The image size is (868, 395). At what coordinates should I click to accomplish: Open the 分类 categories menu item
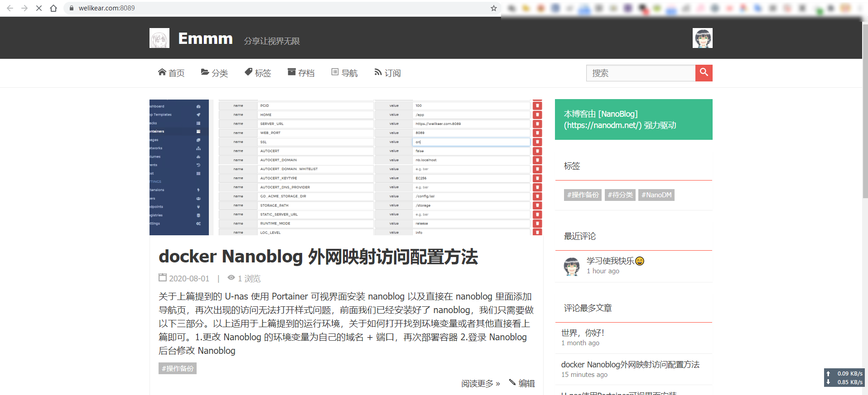tap(214, 73)
